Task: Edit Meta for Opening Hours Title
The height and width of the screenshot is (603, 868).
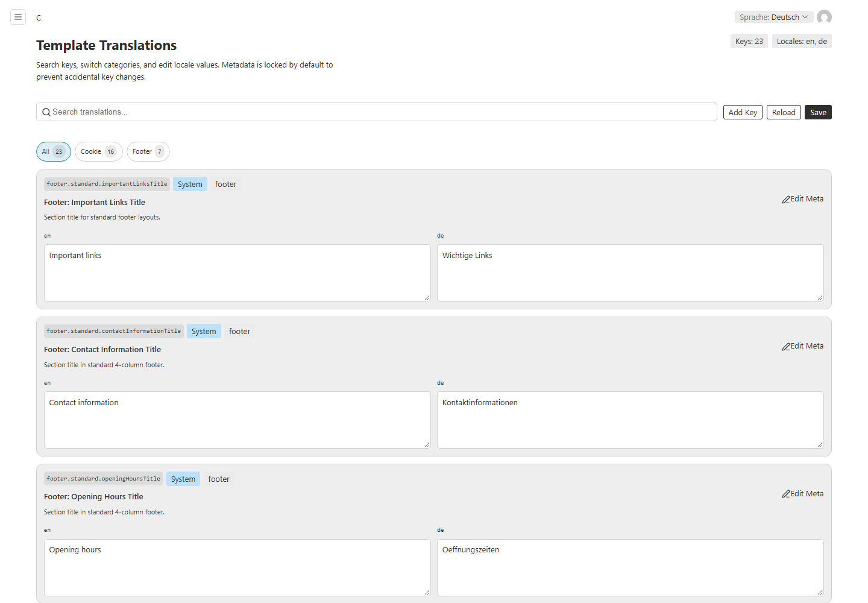Action: [x=802, y=494]
